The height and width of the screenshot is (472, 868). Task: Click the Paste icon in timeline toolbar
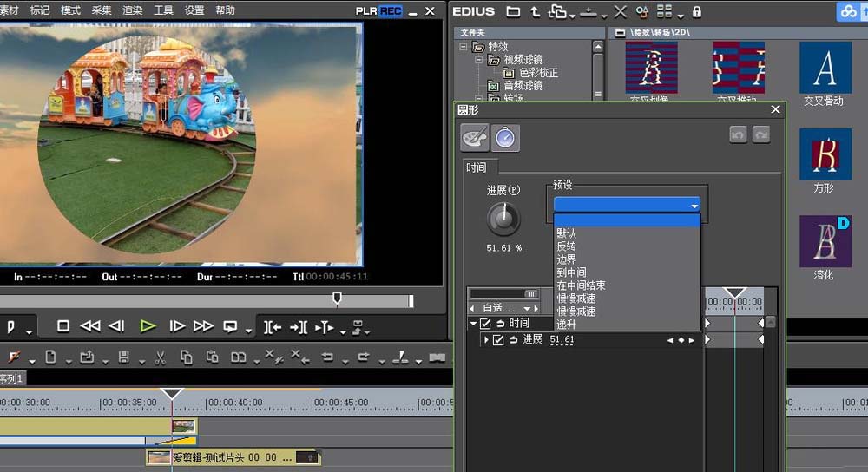tap(212, 357)
